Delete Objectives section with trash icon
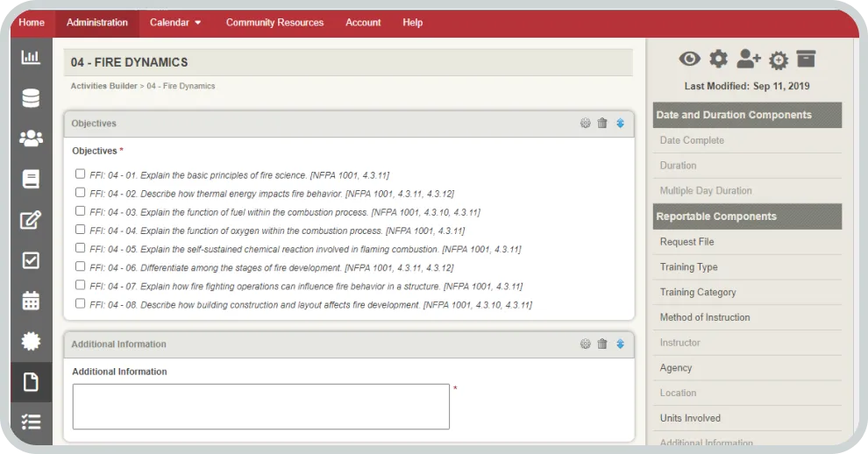Image resolution: width=868 pixels, height=454 pixels. [602, 124]
